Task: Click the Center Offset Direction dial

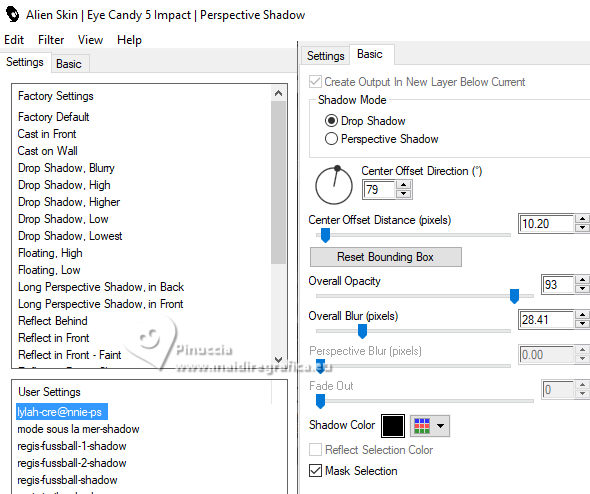Action: (334, 185)
